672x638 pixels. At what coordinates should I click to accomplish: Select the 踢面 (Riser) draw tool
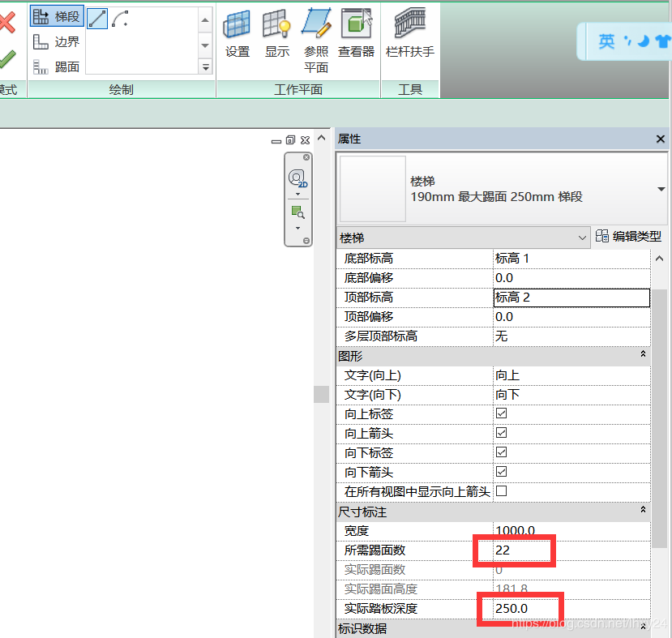(x=57, y=66)
